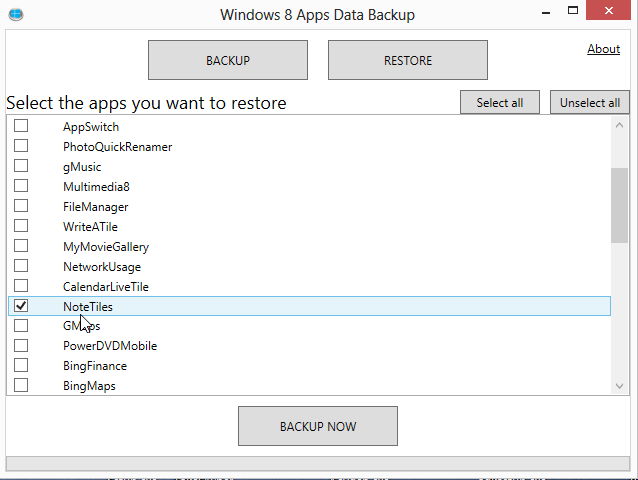Select the CalendarLiveTile app name
Image resolution: width=638 pixels, height=480 pixels.
coord(106,287)
